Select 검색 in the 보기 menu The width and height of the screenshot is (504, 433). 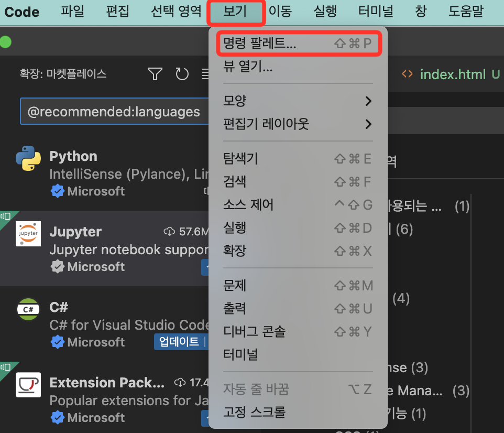pos(298,182)
